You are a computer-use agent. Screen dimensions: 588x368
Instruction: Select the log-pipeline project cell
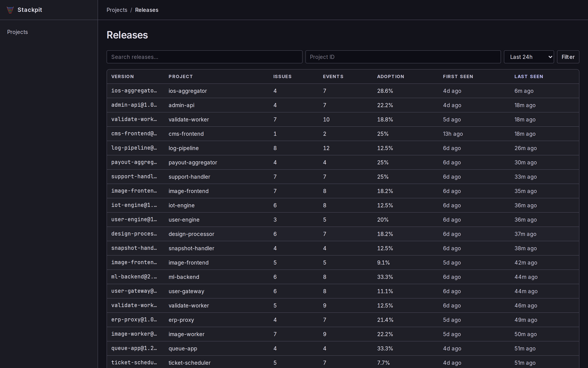pyautogui.click(x=184, y=148)
